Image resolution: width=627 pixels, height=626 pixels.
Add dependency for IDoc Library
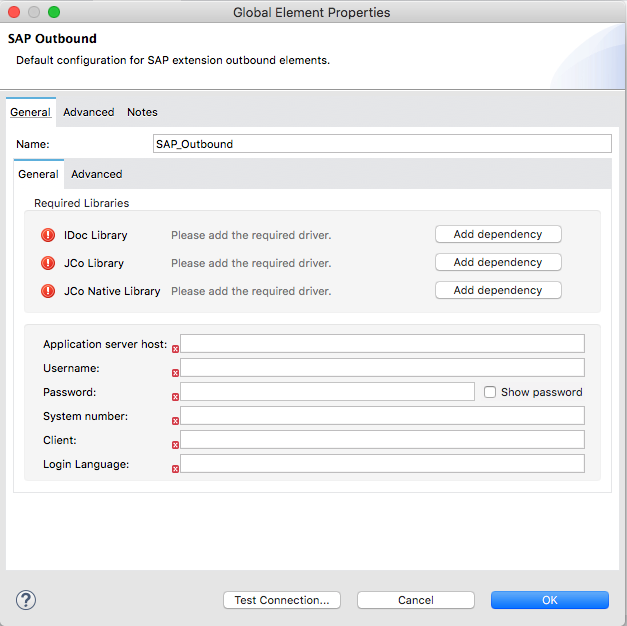tap(498, 234)
